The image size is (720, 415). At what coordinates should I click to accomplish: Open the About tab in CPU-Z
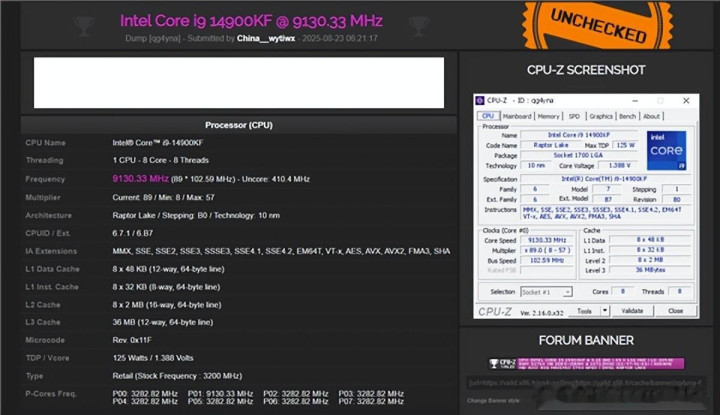pyautogui.click(x=651, y=117)
